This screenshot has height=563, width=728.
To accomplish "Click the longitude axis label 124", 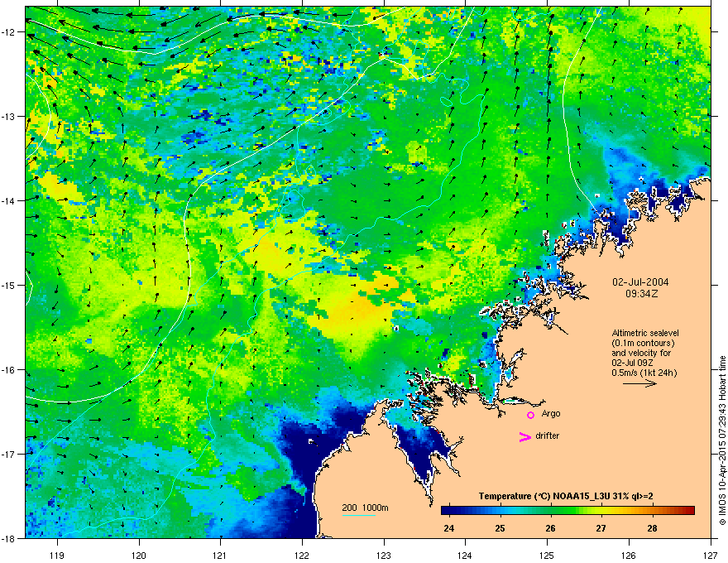I will tap(465, 555).
